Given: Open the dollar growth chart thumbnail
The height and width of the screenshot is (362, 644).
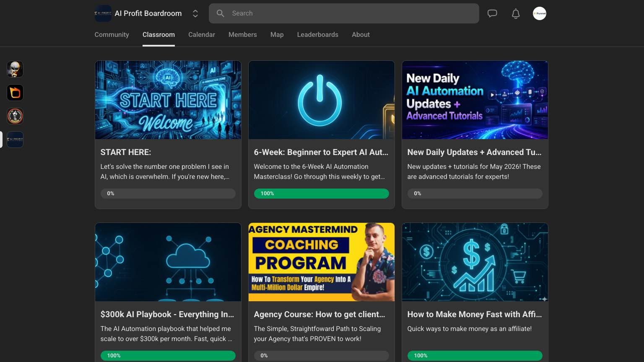Looking at the screenshot, I should pyautogui.click(x=475, y=262).
